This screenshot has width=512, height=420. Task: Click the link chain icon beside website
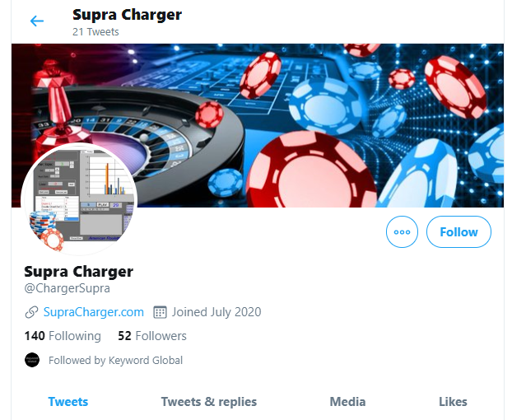[x=31, y=312]
